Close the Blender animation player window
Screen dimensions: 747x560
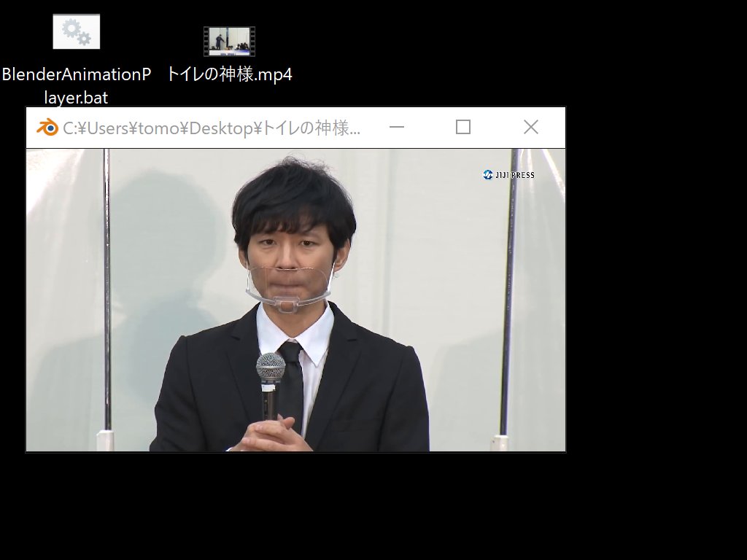531,127
